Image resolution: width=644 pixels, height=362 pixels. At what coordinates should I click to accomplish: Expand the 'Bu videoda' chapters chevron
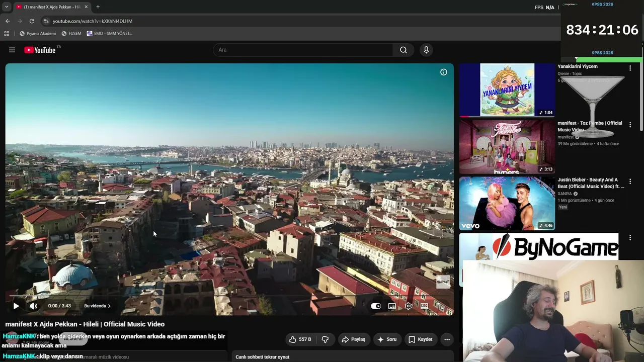click(109, 306)
